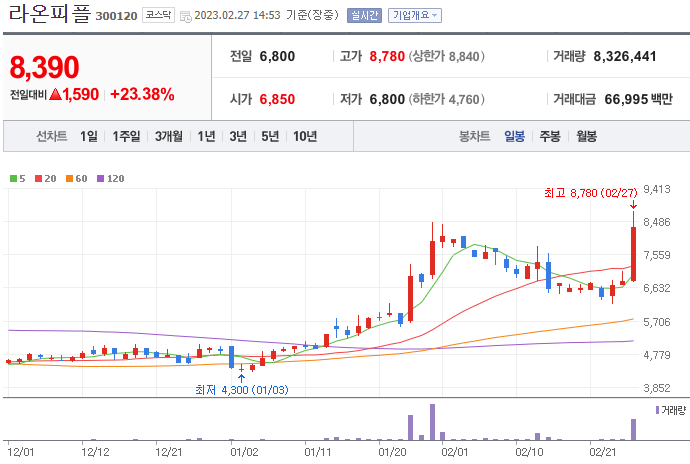Click the green 5-day moving average legend
This screenshot has height=464, width=690.
[x=18, y=179]
